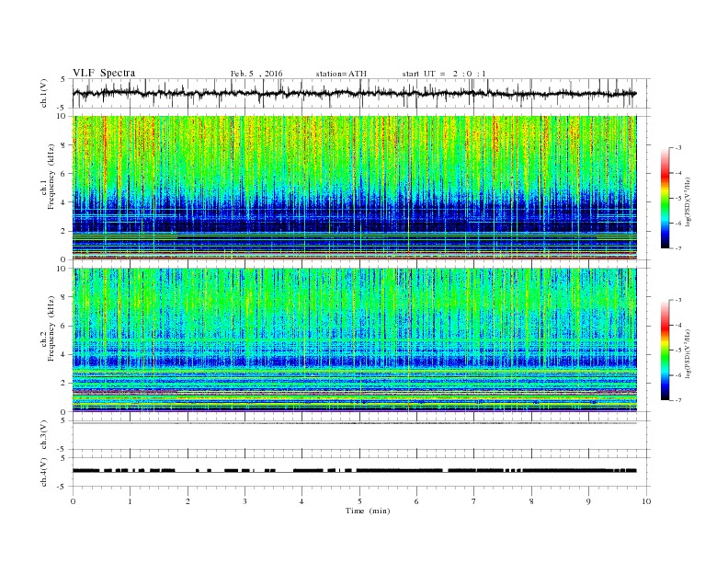Click the "5" volt tick of ch.1 waveform
Viewport: 728px width, 563px height.
click(63, 79)
